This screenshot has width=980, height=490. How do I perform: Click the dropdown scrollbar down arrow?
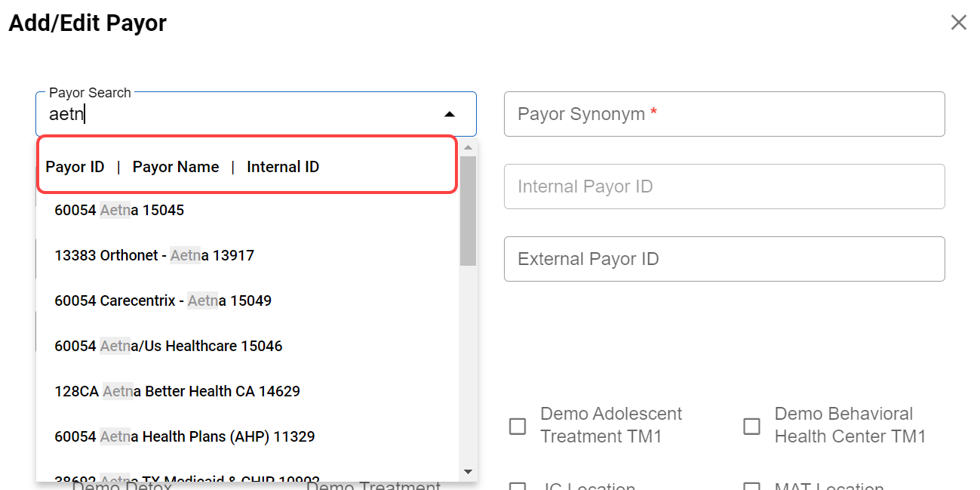point(468,472)
